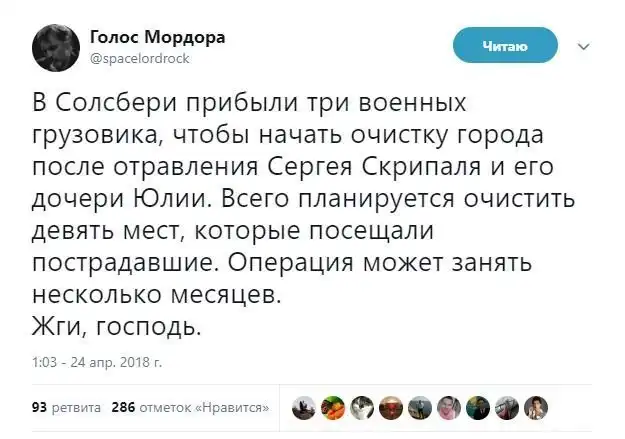625x439 pixels.
Task: Click the fifth liker avatar
Action: pos(419,407)
